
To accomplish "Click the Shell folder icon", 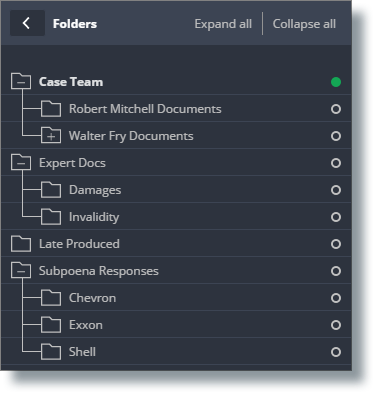I will tap(51, 351).
